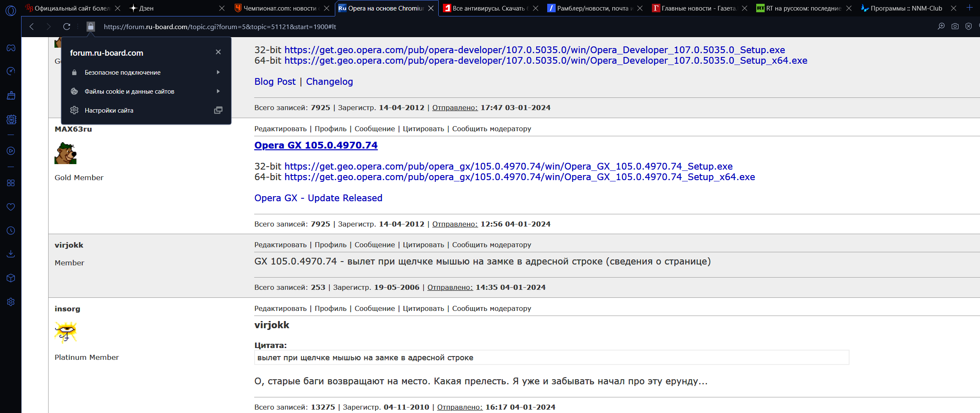This screenshot has height=413, width=980.
Task: Open GX Cleaner broom icon
Action: pyautogui.click(x=11, y=95)
